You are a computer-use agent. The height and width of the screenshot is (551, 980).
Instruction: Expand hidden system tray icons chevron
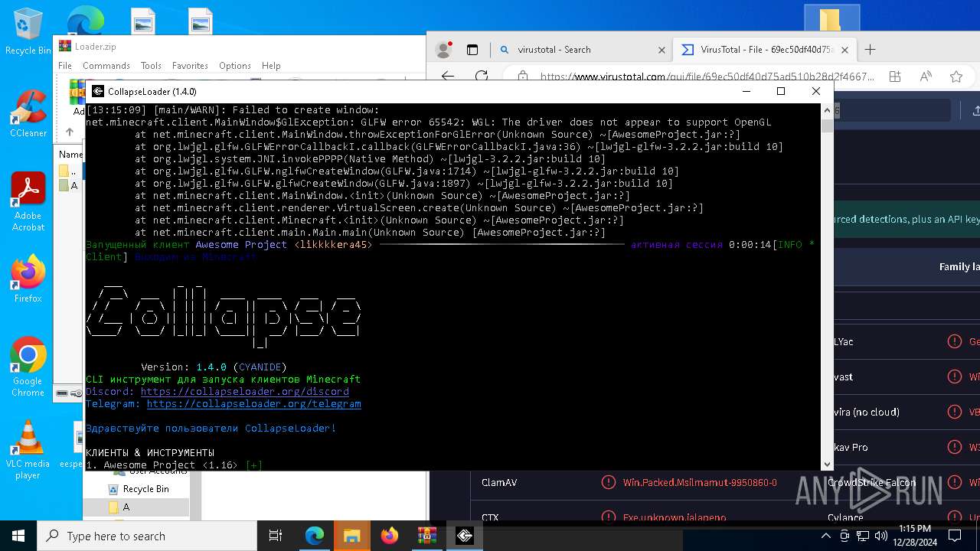tap(826, 536)
